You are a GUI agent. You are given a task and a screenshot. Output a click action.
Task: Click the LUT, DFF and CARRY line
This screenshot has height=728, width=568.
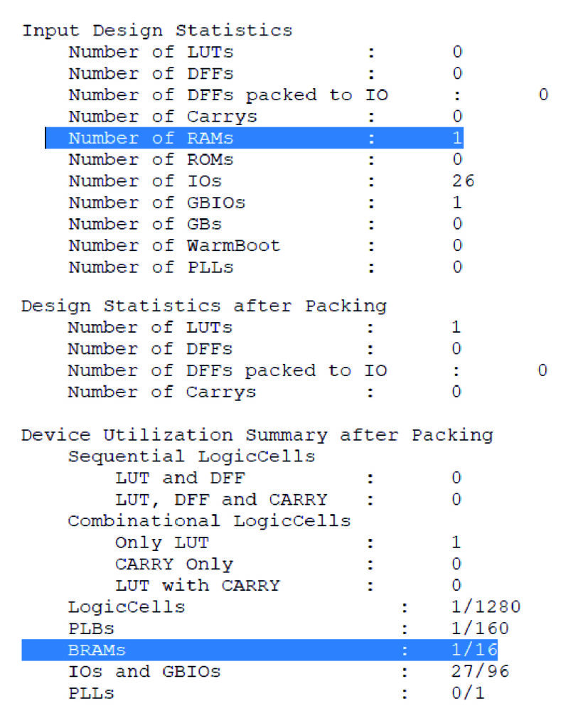tap(288, 500)
